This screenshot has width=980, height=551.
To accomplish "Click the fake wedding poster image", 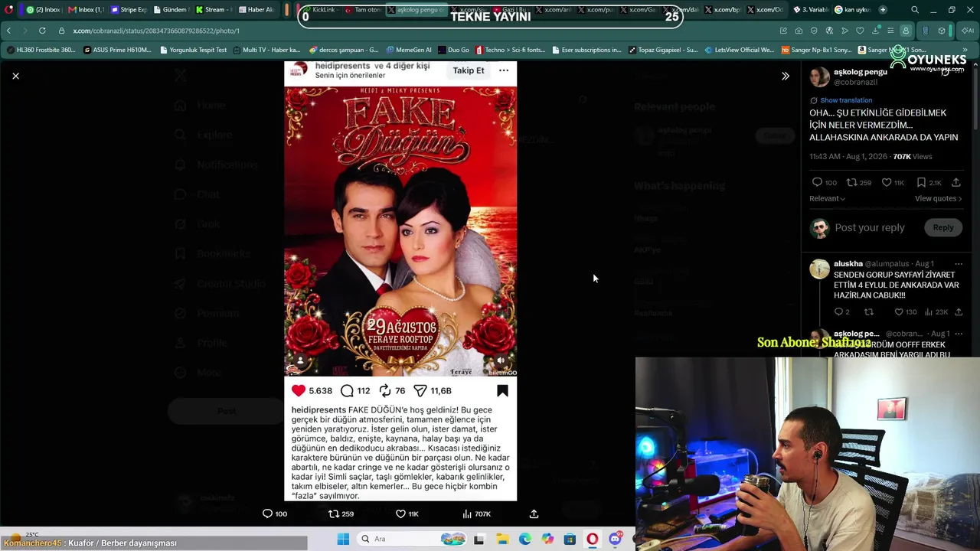I will click(x=400, y=231).
